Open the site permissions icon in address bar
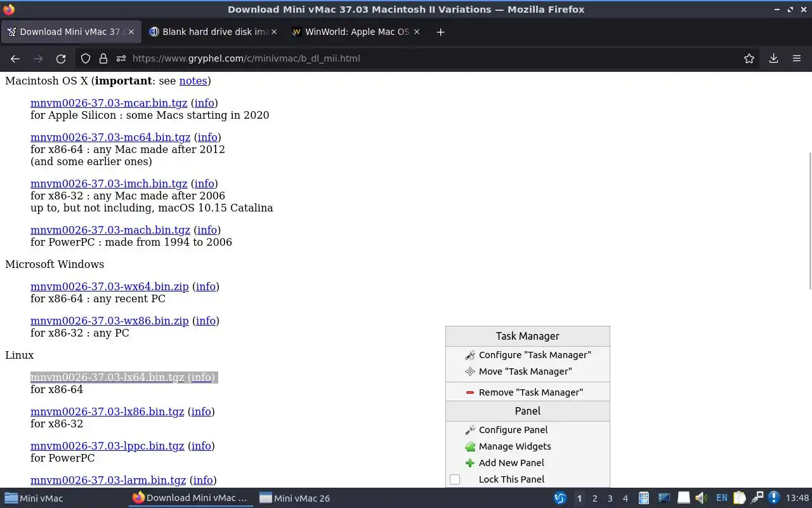This screenshot has height=508, width=812. (x=121, y=58)
